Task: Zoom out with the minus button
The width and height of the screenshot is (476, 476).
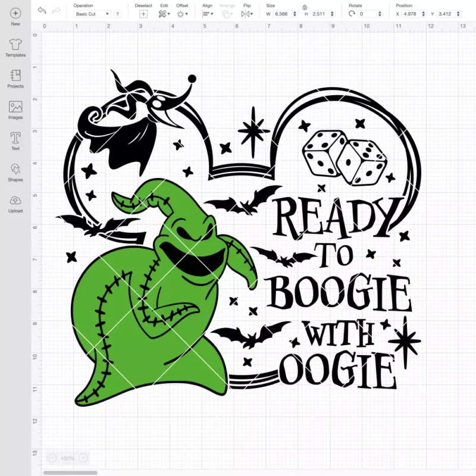Action: [x=52, y=458]
